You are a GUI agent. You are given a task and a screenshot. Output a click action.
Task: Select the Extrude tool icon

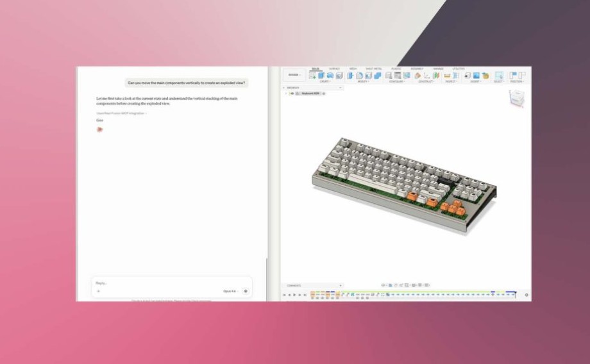[x=321, y=76]
